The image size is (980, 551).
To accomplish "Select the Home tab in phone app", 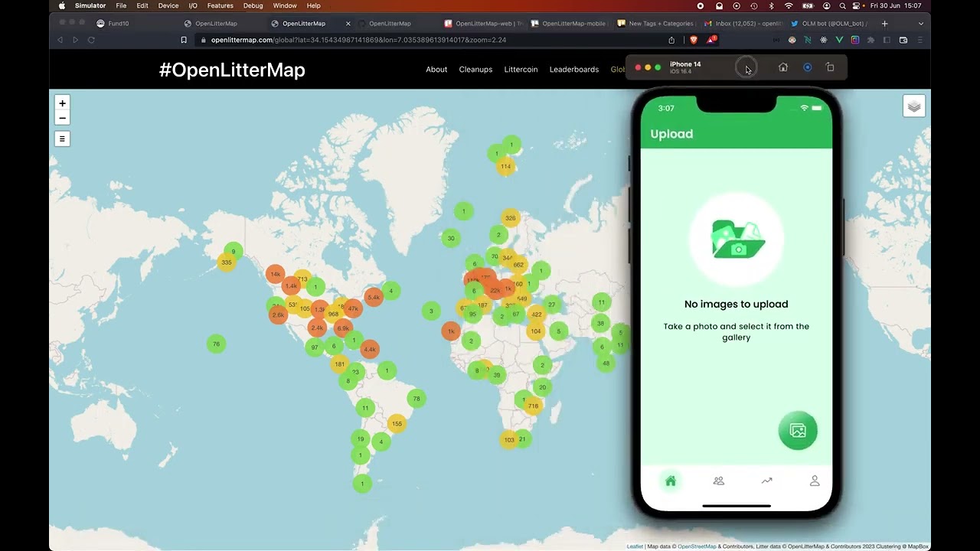I will 671,481.
